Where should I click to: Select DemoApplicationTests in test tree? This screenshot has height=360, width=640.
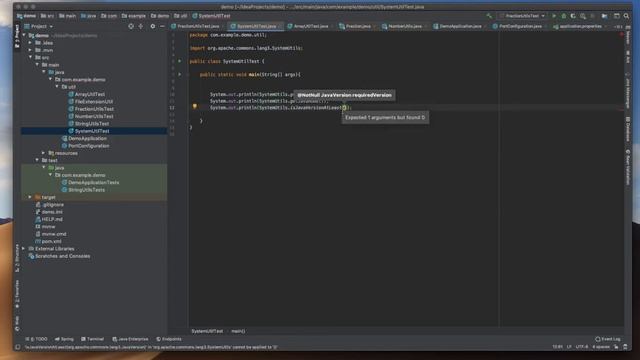tap(93, 182)
